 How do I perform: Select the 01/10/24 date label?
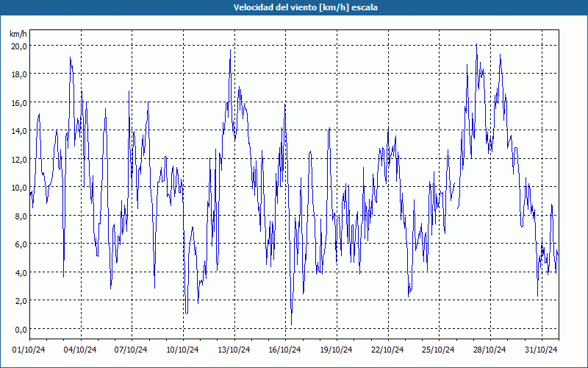[x=29, y=350]
